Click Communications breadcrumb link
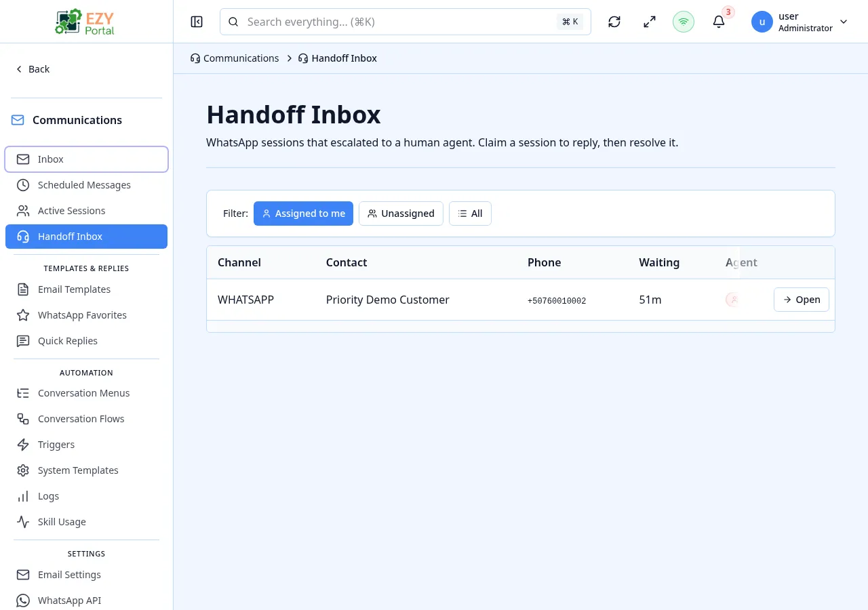This screenshot has height=610, width=868. tap(235, 58)
